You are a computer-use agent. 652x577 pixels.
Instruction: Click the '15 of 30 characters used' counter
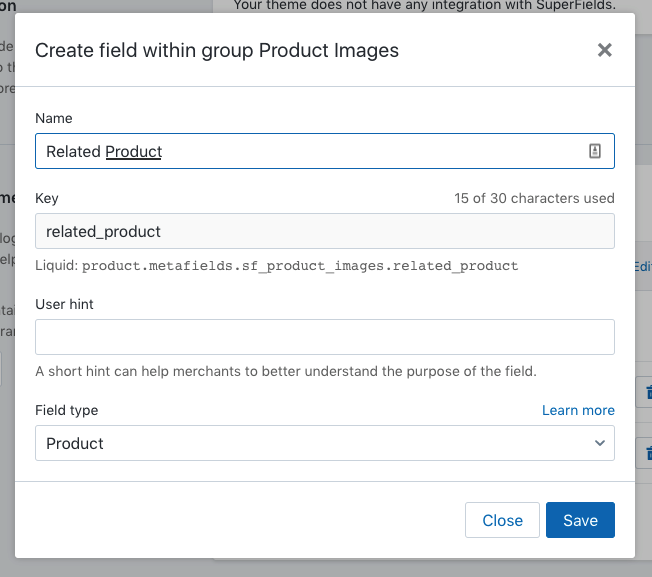534,198
